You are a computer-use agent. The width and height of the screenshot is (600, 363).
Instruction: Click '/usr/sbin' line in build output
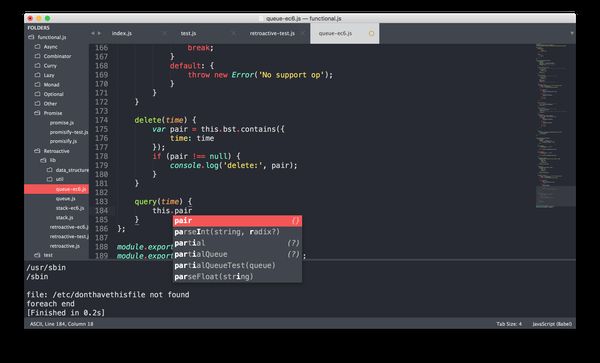[x=46, y=267]
